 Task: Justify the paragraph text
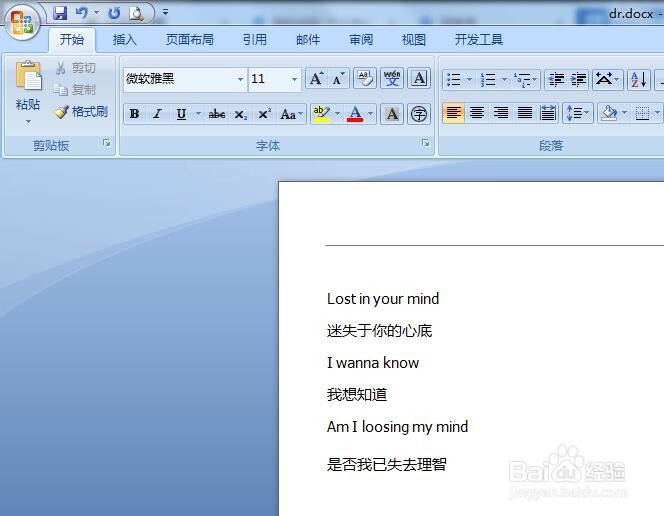(x=525, y=113)
